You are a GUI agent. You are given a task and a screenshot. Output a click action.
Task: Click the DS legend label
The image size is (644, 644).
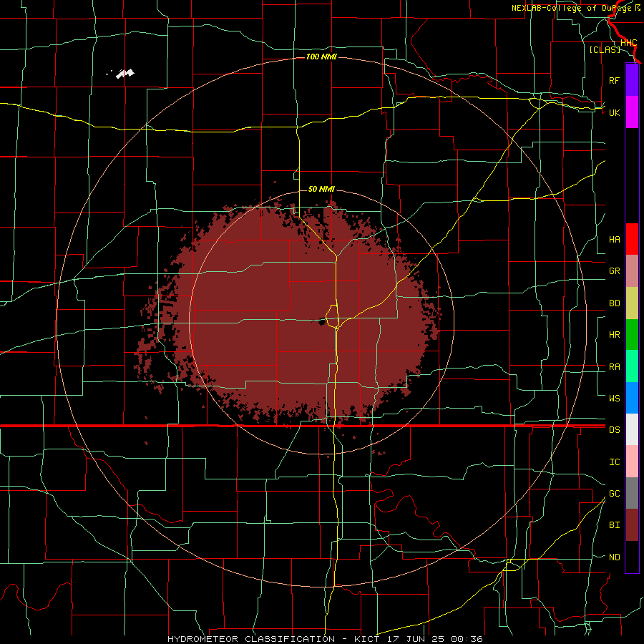pyautogui.click(x=614, y=430)
